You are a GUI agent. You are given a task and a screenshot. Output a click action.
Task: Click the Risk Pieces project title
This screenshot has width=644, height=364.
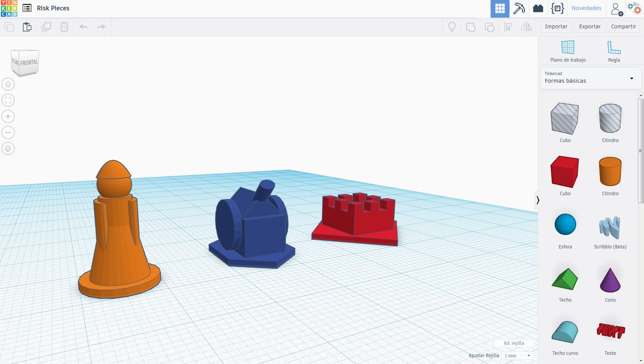53,8
